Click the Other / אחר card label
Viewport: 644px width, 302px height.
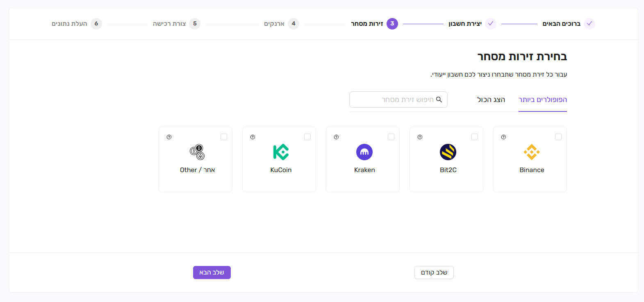[x=197, y=170]
